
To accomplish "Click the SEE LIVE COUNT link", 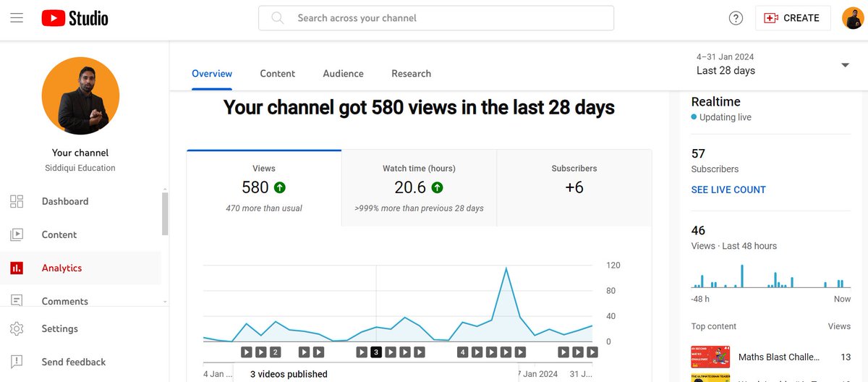I will (x=728, y=190).
